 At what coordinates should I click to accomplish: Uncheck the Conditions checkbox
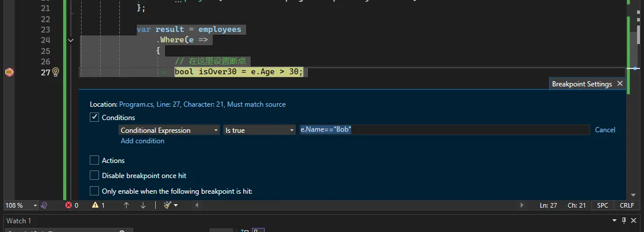(94, 117)
